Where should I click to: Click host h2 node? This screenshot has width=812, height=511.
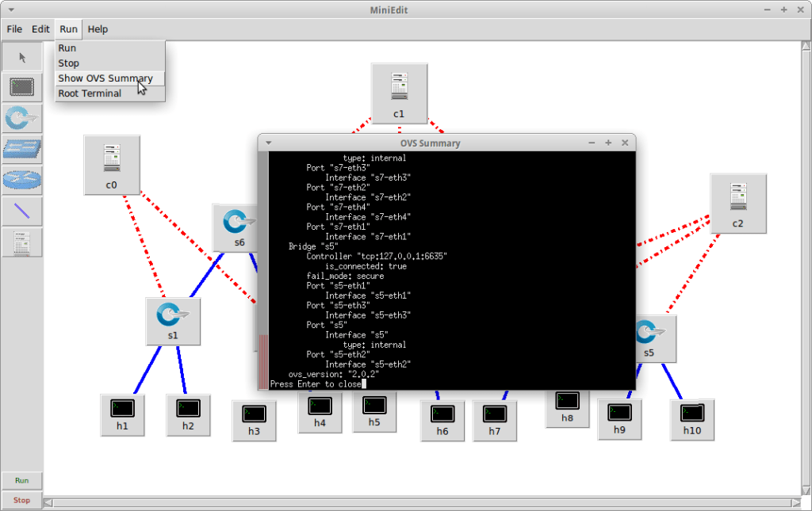pos(188,415)
